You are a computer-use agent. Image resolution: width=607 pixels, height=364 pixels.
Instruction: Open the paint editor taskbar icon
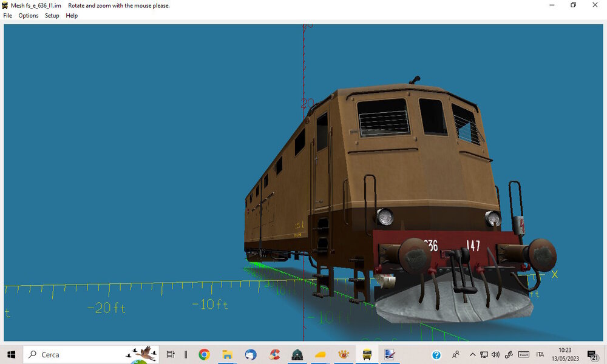[390, 354]
